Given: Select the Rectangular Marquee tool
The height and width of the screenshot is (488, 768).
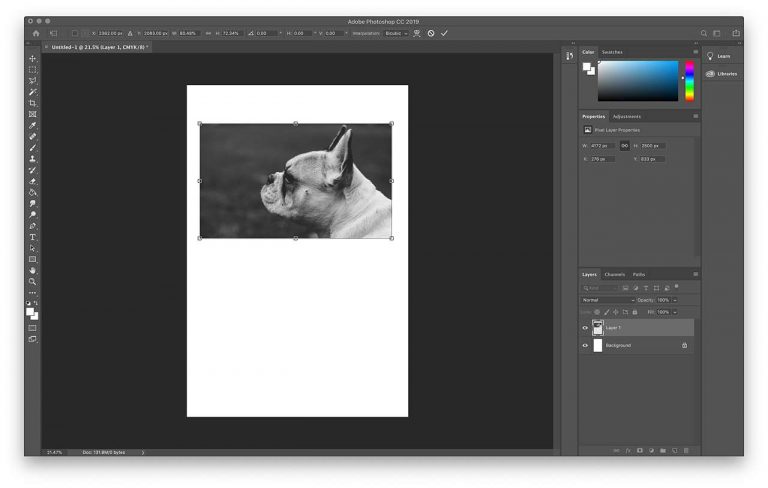Looking at the screenshot, I should [32, 70].
